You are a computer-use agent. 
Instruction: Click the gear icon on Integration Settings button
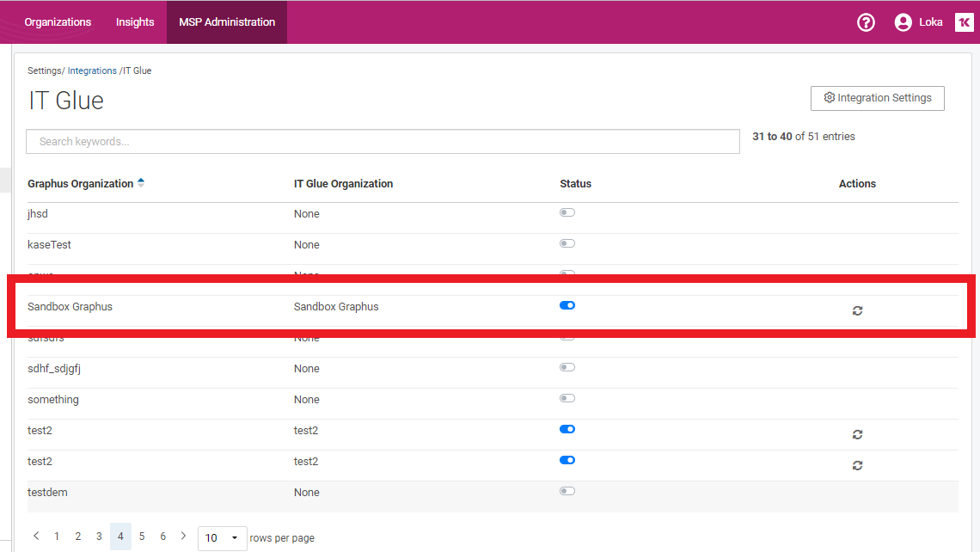828,98
